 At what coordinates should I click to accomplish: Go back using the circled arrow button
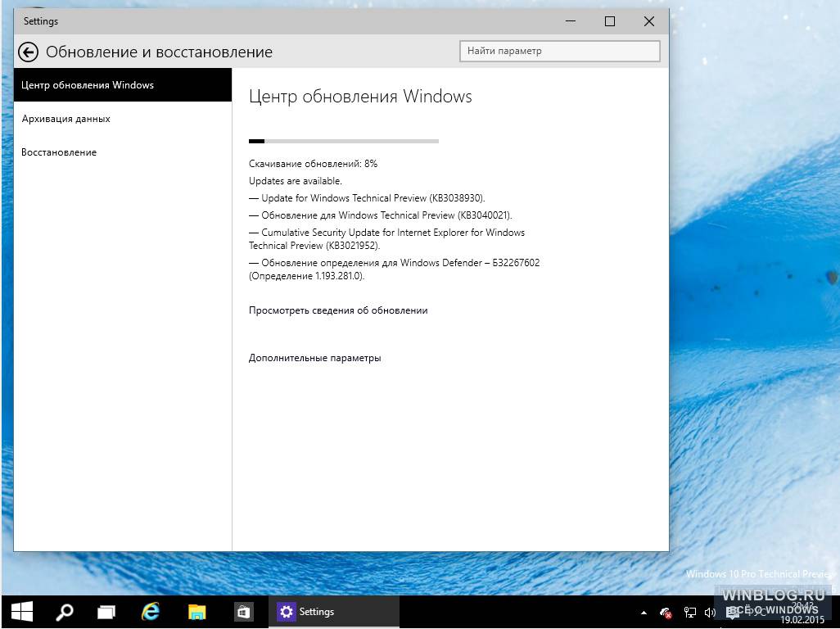click(28, 52)
